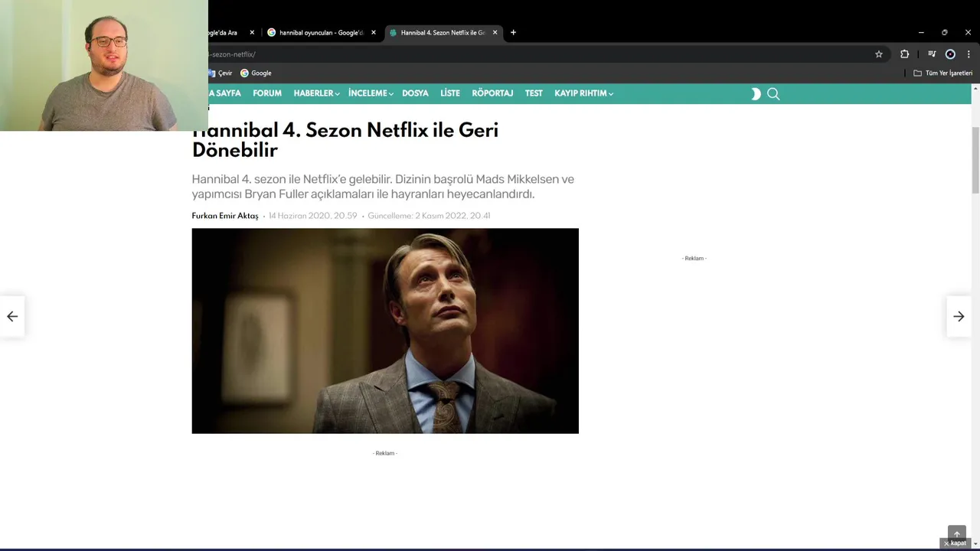Image resolution: width=980 pixels, height=551 pixels.
Task: Open the TEST menu item
Action: tap(534, 93)
